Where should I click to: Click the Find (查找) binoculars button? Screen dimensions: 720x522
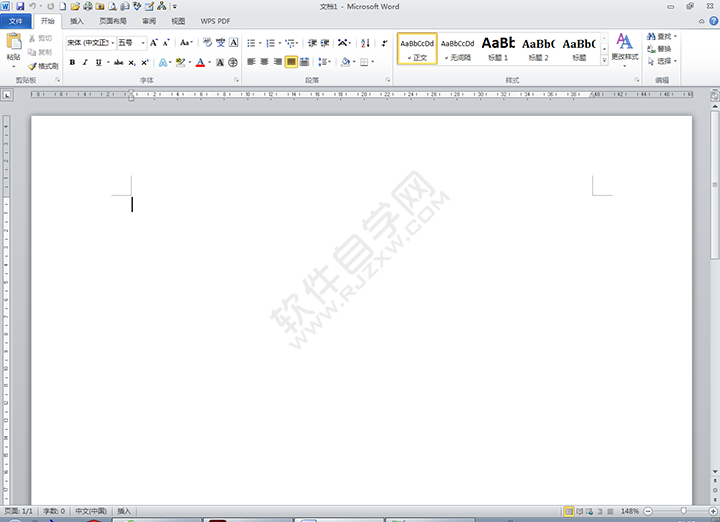pos(661,36)
